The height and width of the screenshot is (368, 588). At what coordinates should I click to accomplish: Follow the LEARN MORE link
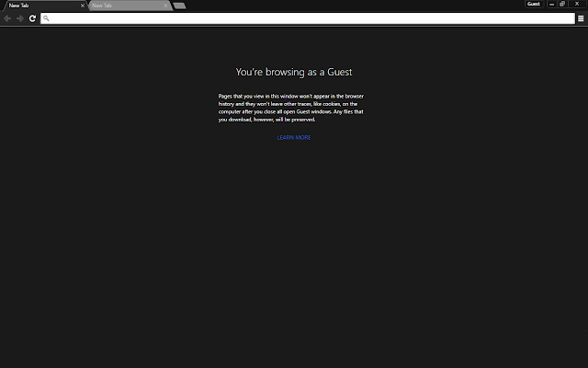pos(294,138)
